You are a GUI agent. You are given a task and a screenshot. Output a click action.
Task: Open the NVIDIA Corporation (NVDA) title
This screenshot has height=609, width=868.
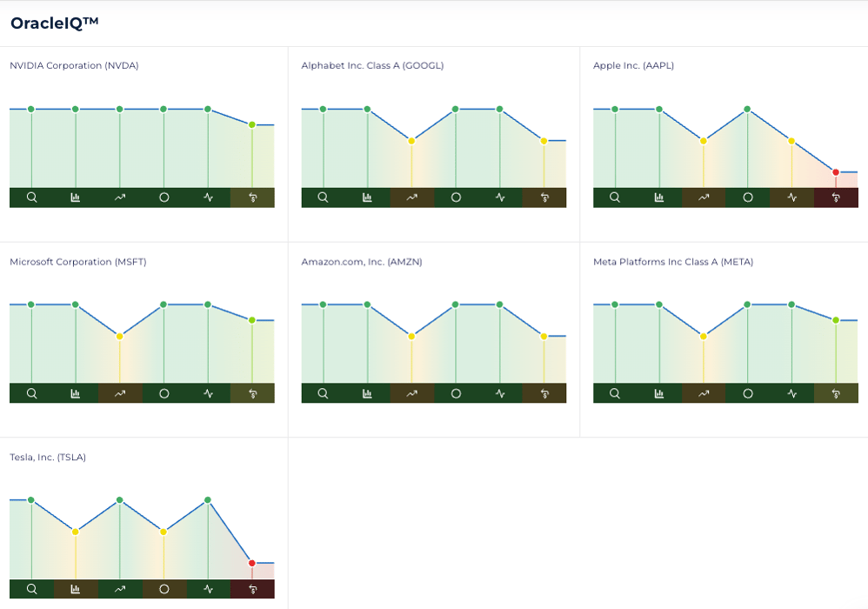(74, 65)
